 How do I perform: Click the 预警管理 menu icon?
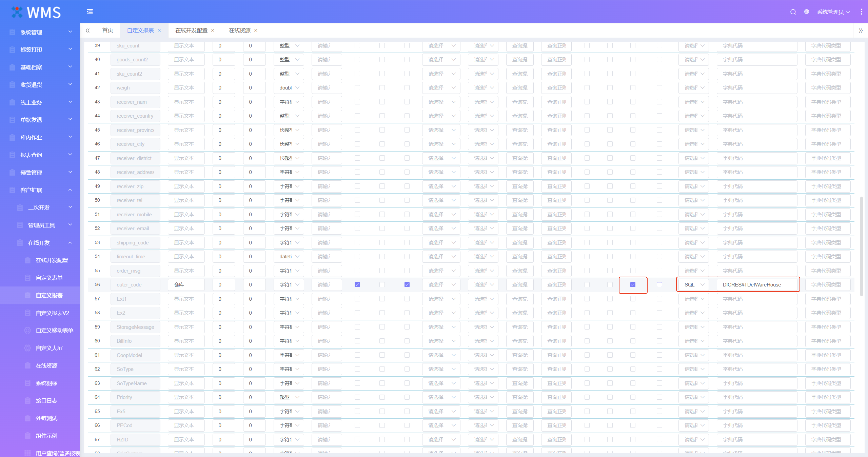click(x=13, y=173)
